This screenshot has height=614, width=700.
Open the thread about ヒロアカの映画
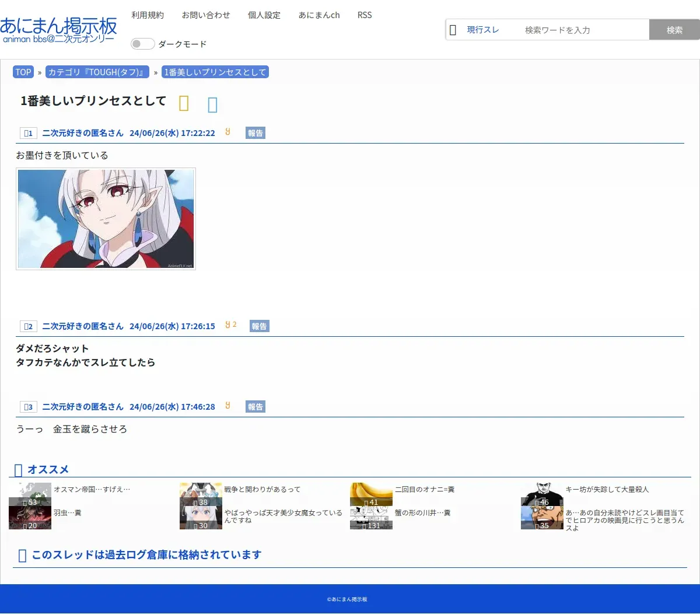[x=625, y=520]
